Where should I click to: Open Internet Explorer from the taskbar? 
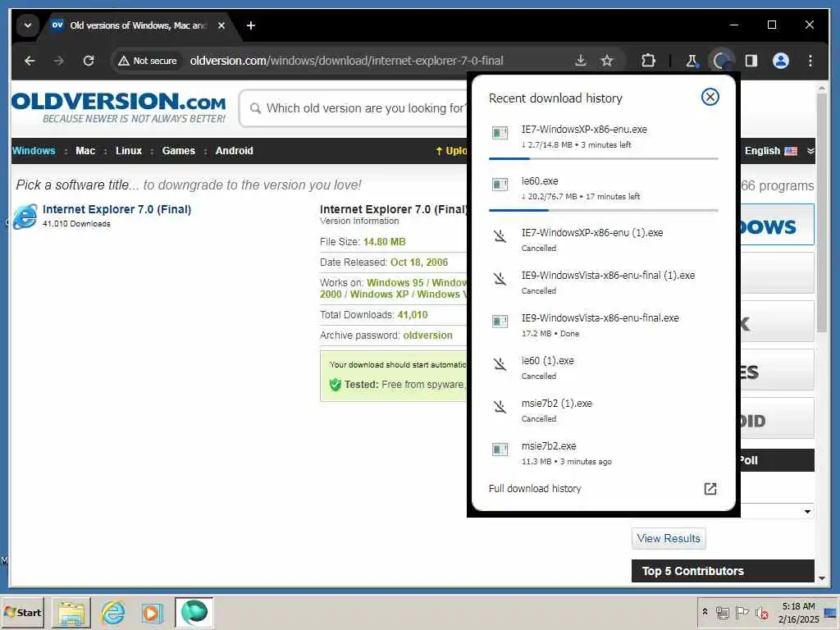click(x=113, y=613)
